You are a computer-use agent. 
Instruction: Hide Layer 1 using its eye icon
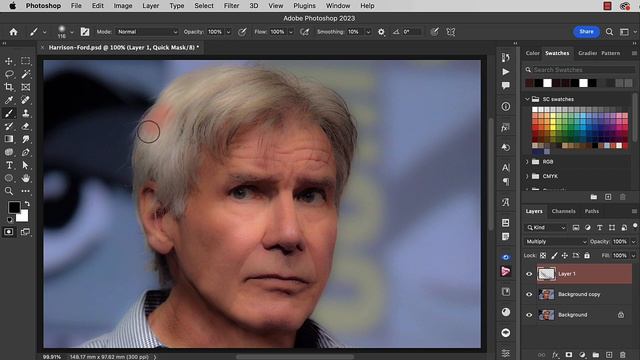(x=529, y=274)
